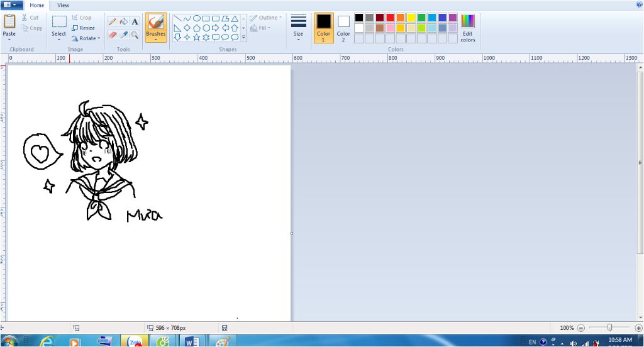Open Paint Help question mark icon
644x347 pixels.
click(x=639, y=5)
